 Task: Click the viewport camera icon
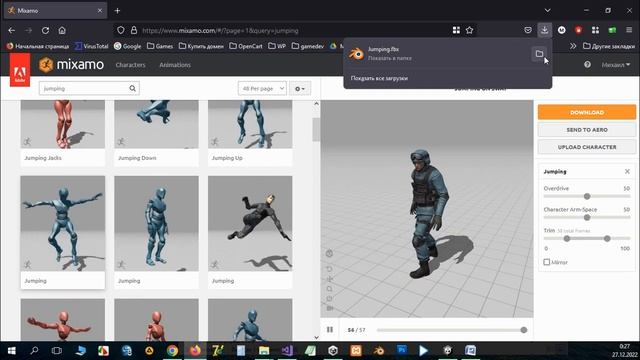tap(330, 309)
